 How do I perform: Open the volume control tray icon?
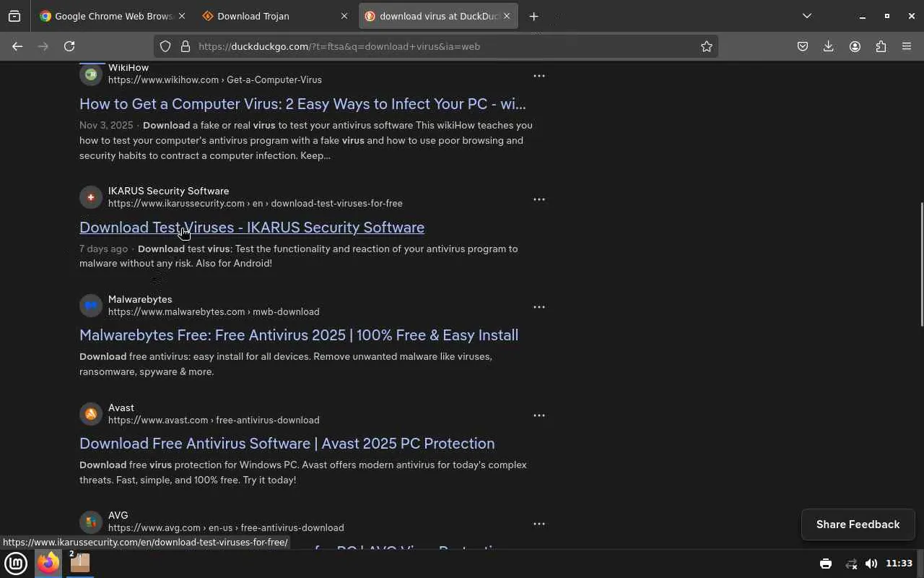tap(871, 564)
